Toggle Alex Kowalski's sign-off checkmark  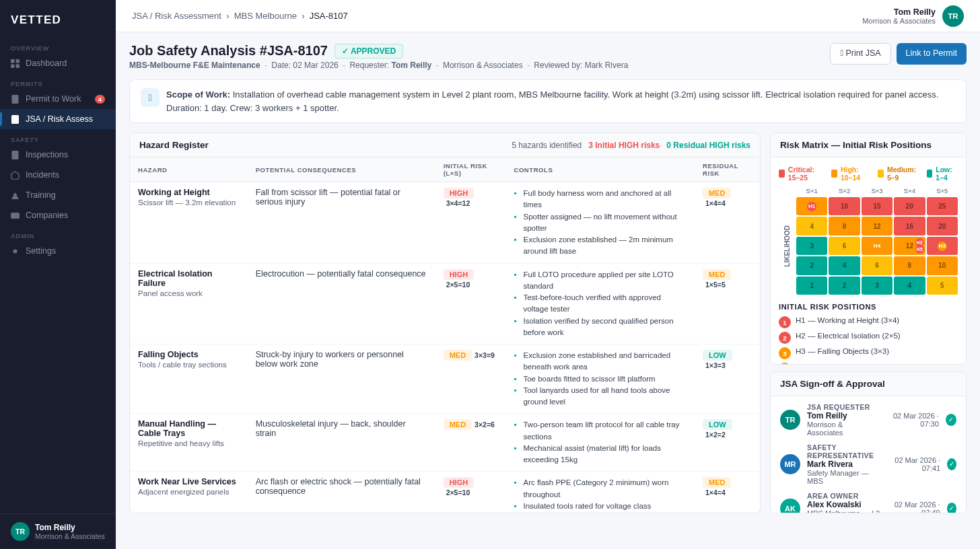click(951, 507)
